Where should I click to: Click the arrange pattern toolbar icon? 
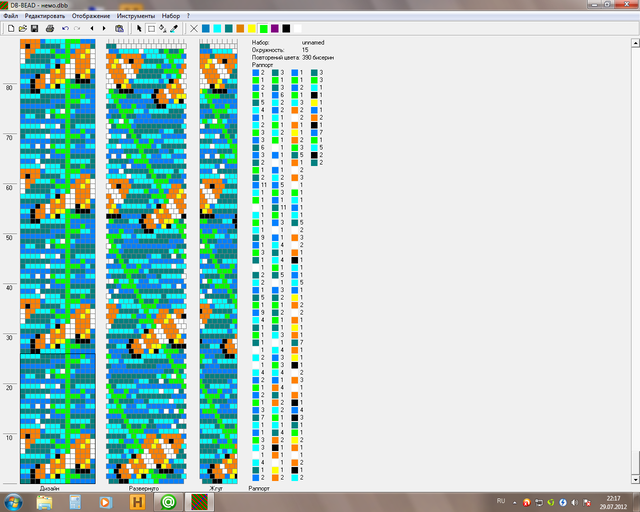[x=119, y=29]
